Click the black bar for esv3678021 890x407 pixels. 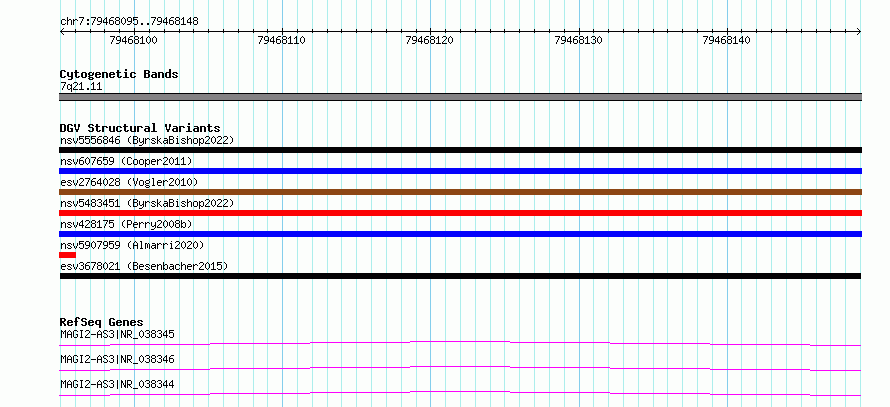click(460, 276)
